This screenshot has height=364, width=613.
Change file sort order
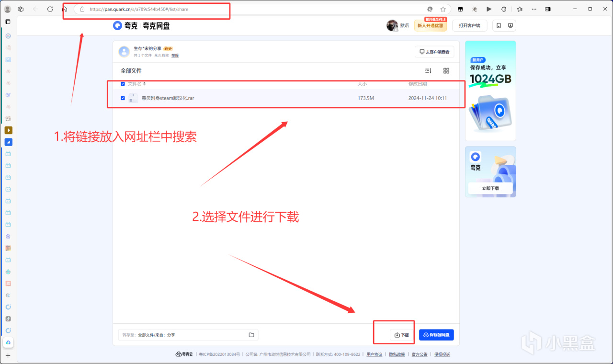[429, 71]
